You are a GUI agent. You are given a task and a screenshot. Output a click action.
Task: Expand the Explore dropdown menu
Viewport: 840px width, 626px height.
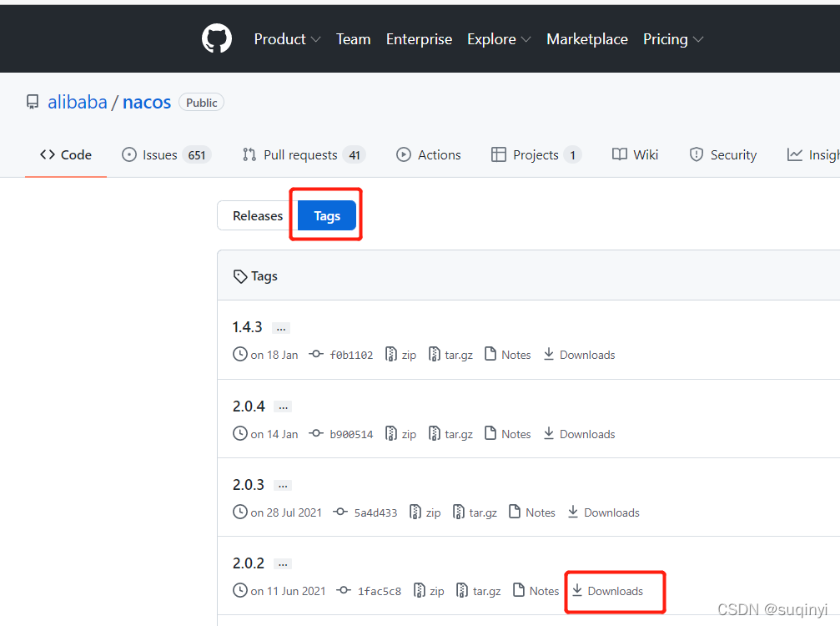click(x=499, y=39)
